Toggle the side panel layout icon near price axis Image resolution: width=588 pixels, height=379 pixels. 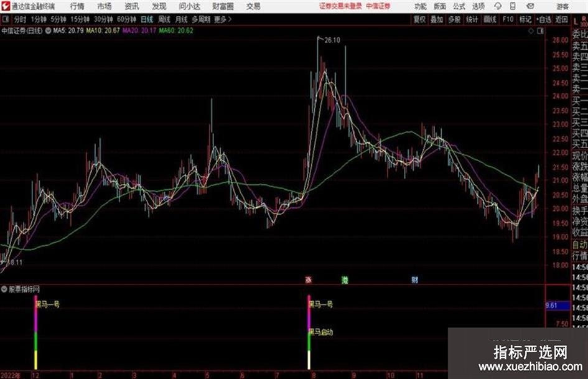(x=540, y=31)
